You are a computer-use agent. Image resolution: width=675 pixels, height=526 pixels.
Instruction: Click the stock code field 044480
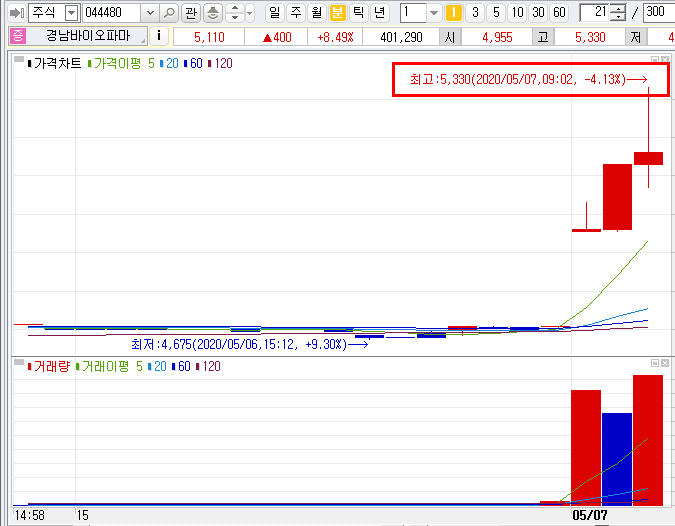point(111,12)
